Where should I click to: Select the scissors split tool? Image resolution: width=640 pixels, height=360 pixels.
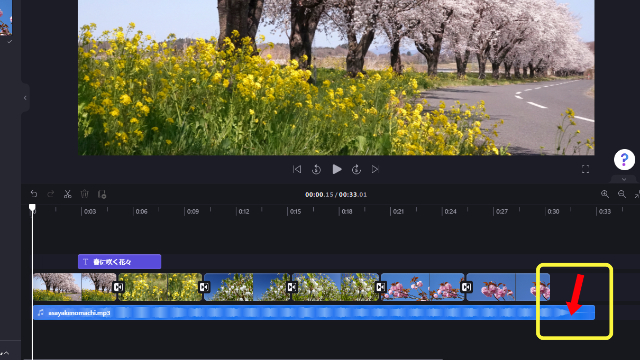[68, 194]
